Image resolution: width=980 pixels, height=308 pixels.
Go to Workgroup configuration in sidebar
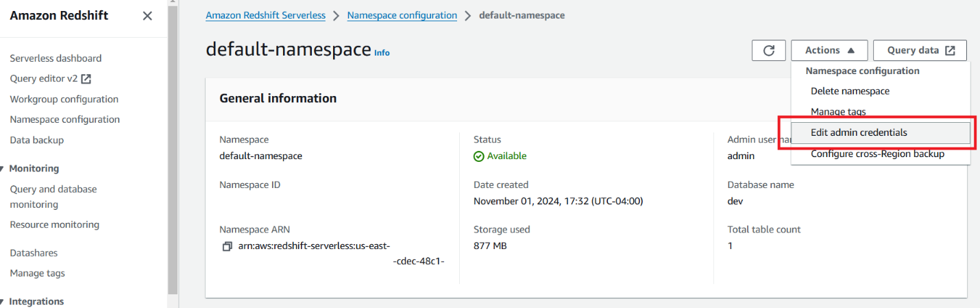[64, 99]
